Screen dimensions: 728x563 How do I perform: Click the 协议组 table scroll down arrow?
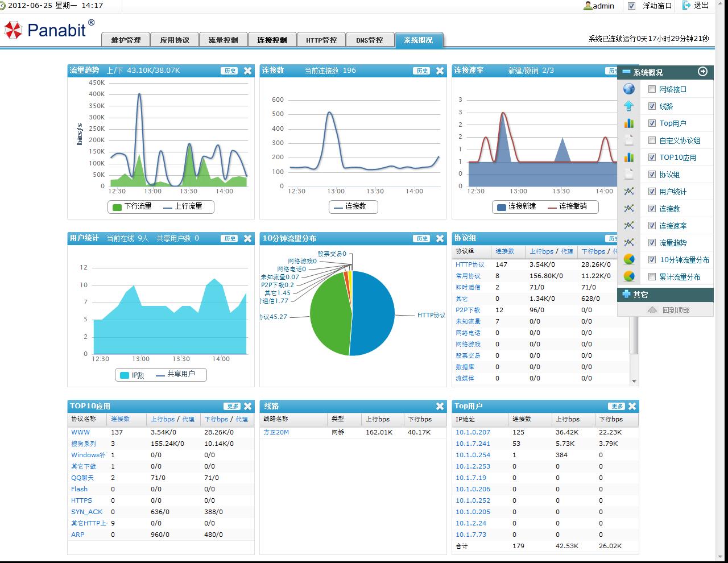[x=634, y=382]
